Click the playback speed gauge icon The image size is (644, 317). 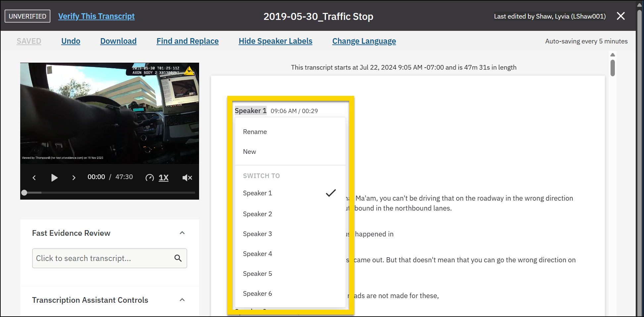pos(149,178)
